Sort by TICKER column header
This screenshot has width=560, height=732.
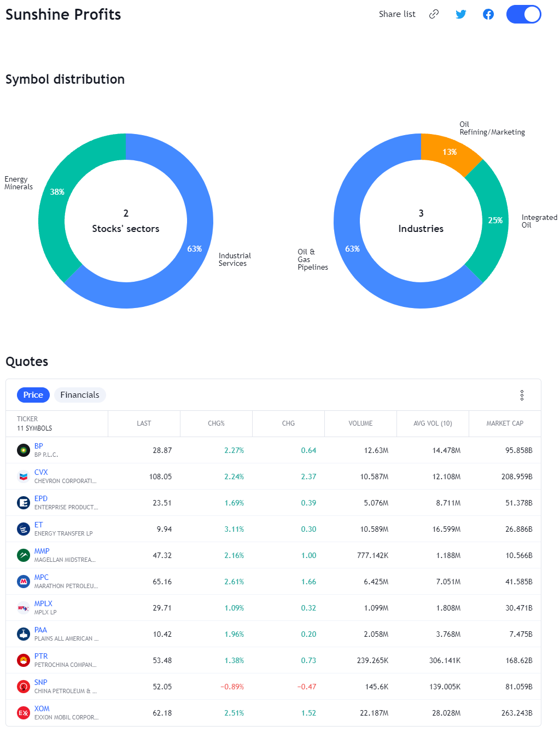coord(27,419)
